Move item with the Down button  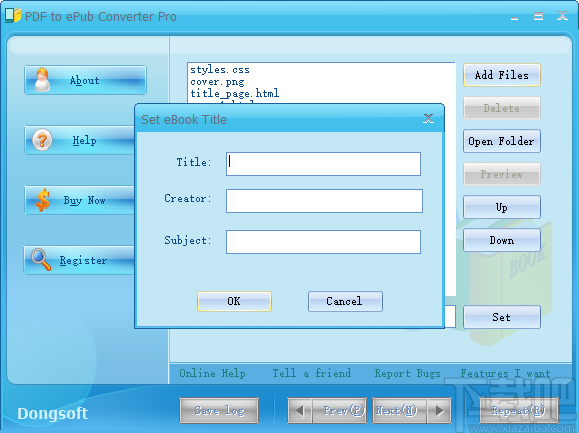pos(502,240)
